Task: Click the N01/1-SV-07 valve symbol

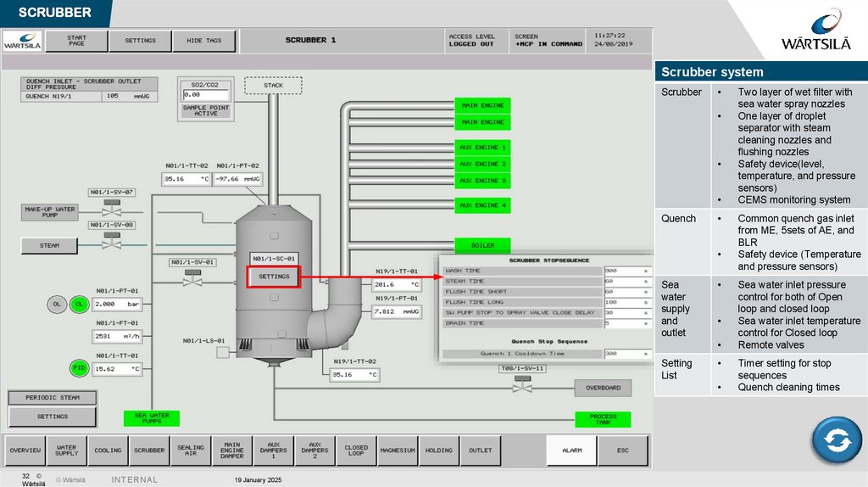Action: pos(112,209)
